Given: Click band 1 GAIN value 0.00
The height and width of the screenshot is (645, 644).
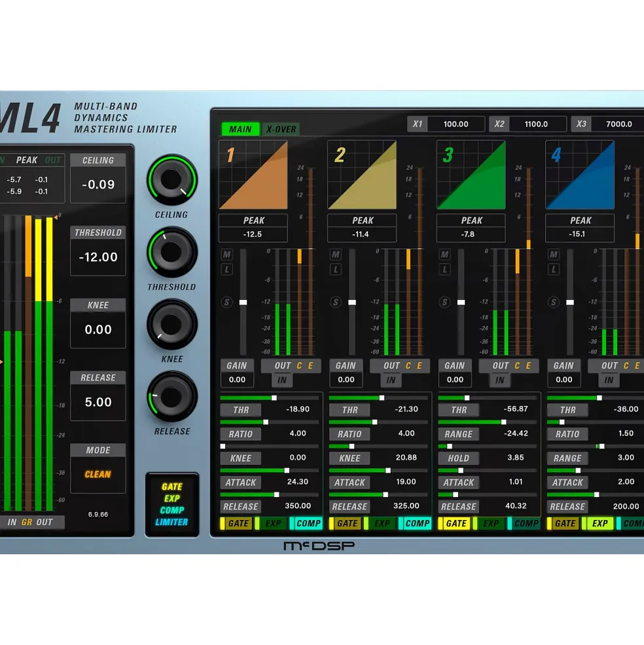Looking at the screenshot, I should point(237,380).
